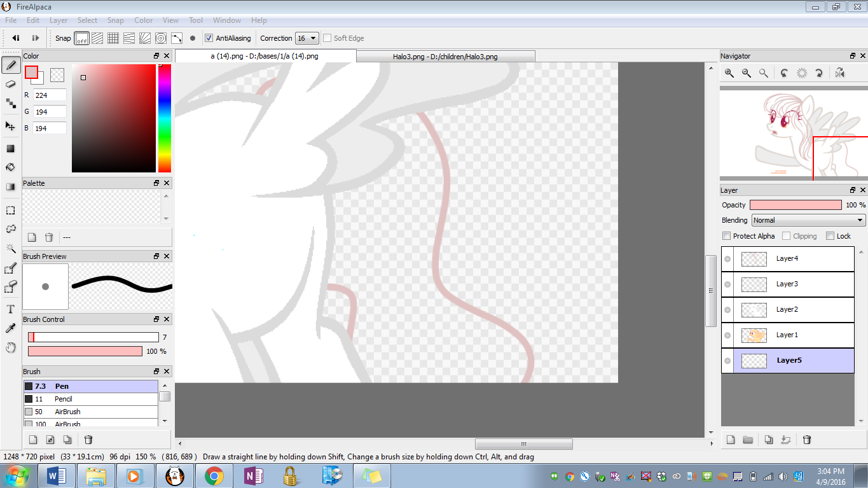The image size is (868, 488).
Task: Pick the Eyedropper tool
Action: coord(11,328)
